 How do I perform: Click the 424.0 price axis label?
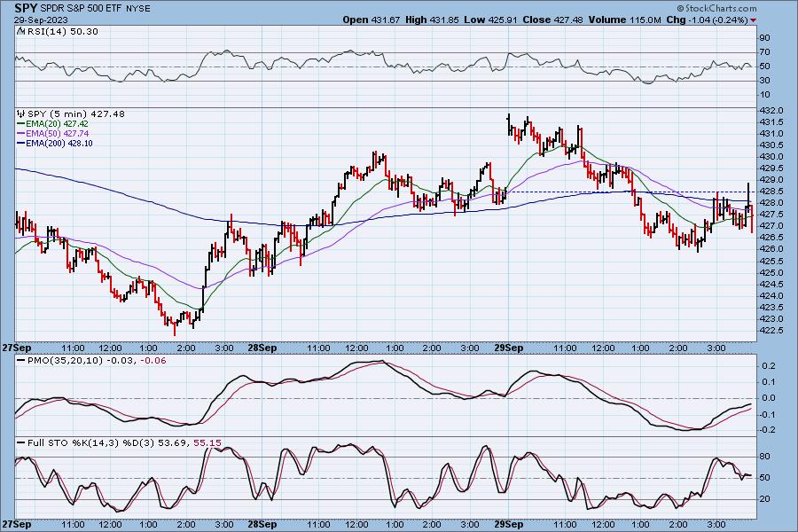[770, 296]
